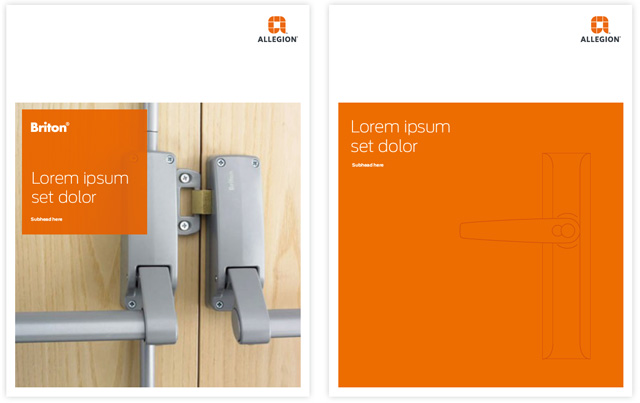Screen dimensions: 640x403
Task: Click the right panic bar latch housing
Action: tap(239, 249)
